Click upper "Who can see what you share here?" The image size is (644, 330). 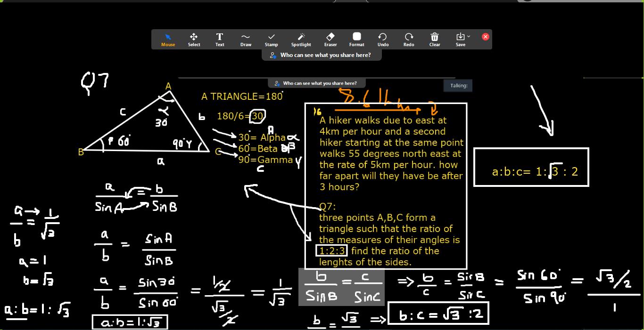pos(322,55)
